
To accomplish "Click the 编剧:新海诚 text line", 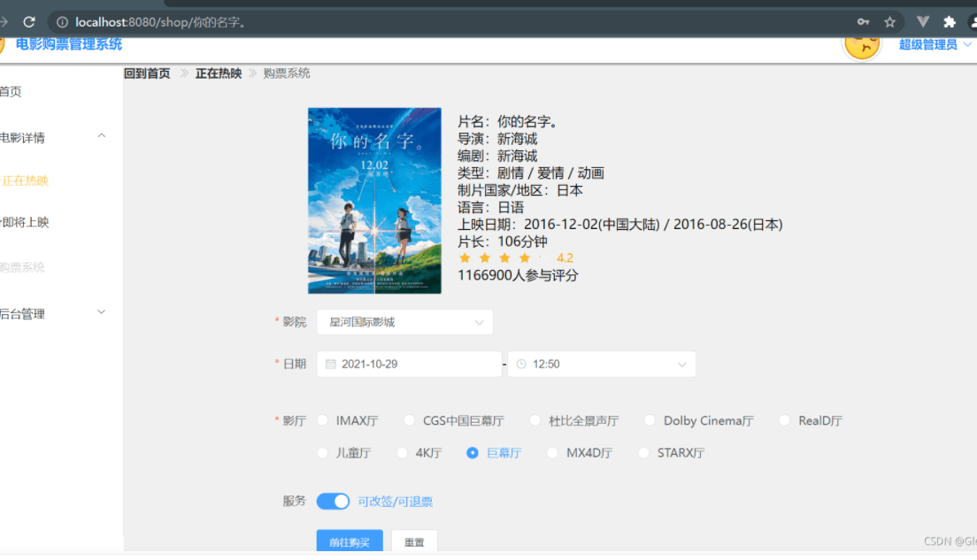I will coord(498,156).
